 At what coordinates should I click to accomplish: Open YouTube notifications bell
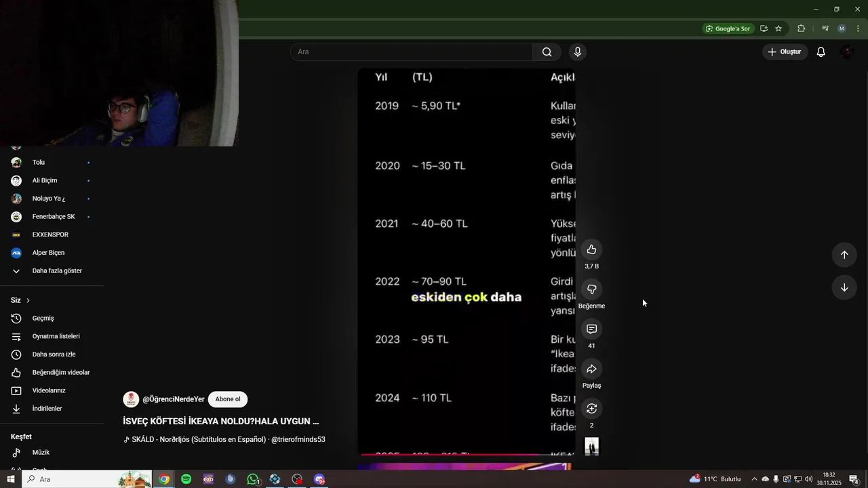821,52
